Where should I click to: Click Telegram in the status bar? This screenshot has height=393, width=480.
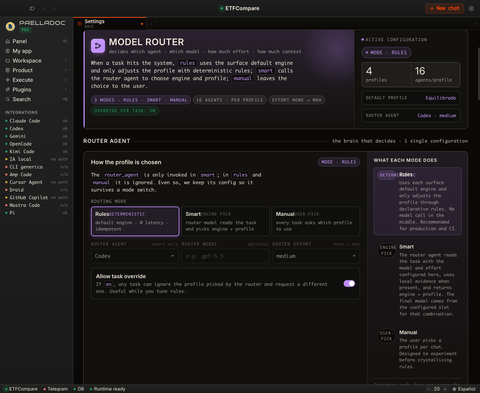point(56,389)
